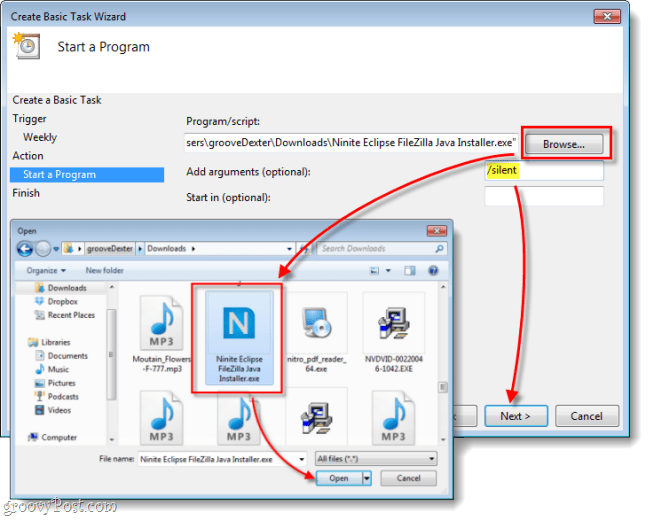
Task: Select the Weekly wizard step
Action: [40, 137]
